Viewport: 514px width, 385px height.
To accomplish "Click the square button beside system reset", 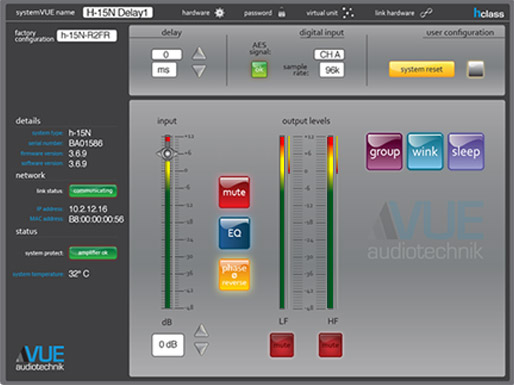I will click(x=475, y=69).
